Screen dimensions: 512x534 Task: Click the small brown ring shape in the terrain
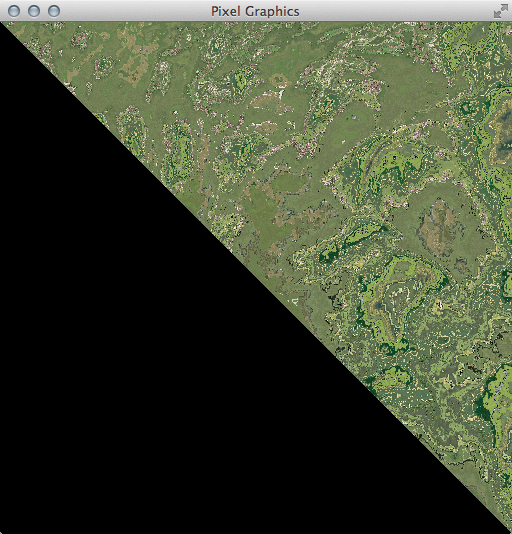click(280, 80)
